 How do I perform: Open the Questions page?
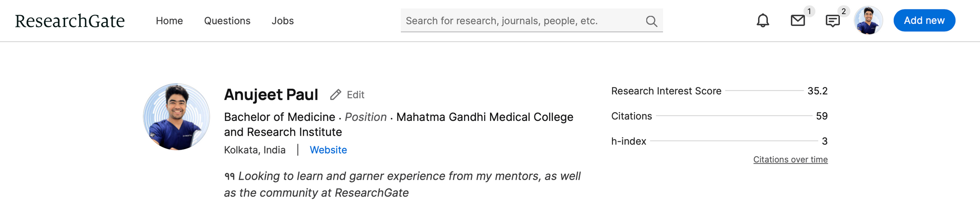pos(227,21)
